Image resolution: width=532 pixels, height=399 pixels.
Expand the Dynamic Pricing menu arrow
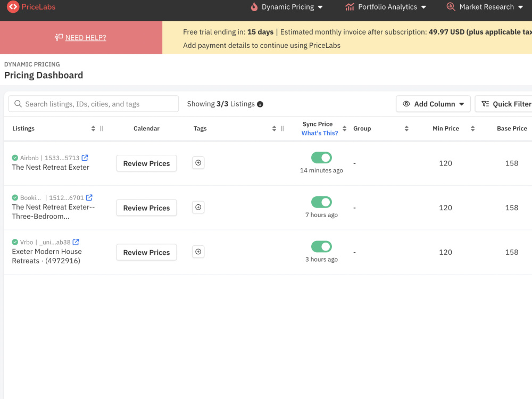point(320,7)
